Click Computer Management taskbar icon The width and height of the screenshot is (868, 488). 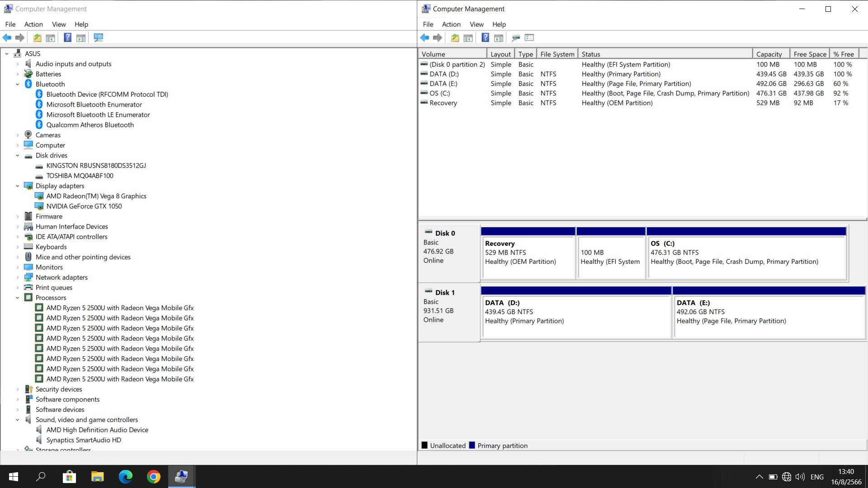[181, 477]
